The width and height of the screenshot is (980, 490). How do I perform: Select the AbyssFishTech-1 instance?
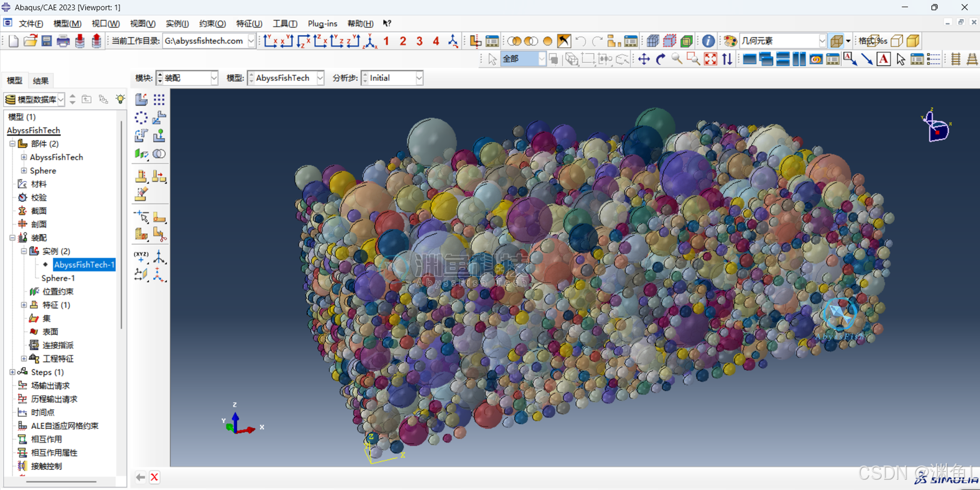[84, 265]
